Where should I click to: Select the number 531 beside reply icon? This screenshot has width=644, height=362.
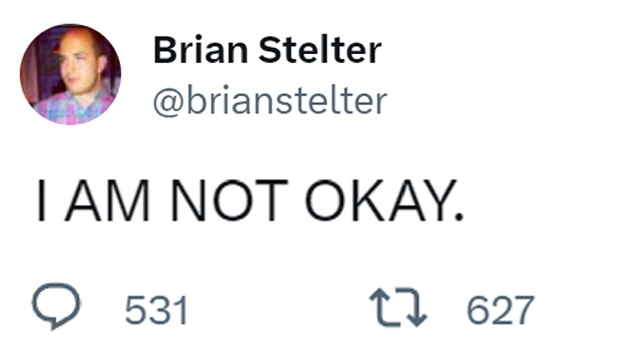pos(156,310)
